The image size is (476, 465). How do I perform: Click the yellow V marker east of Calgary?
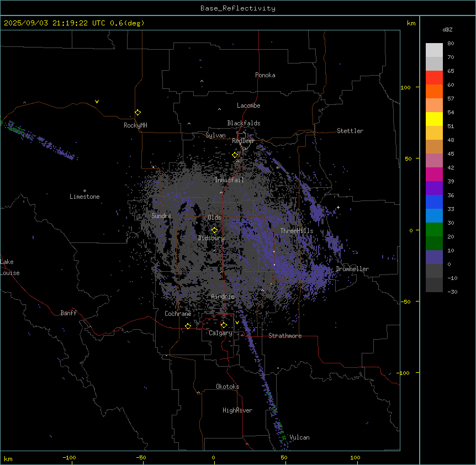pos(237,323)
